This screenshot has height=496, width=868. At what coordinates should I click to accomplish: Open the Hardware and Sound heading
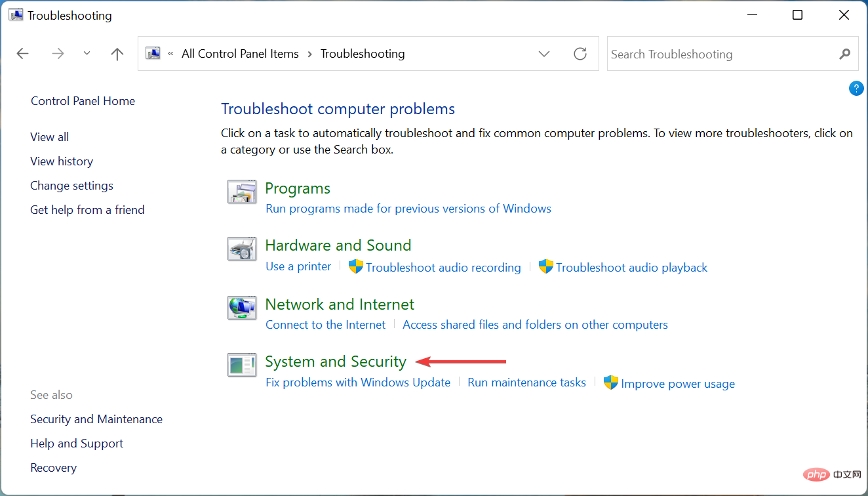pyautogui.click(x=338, y=245)
